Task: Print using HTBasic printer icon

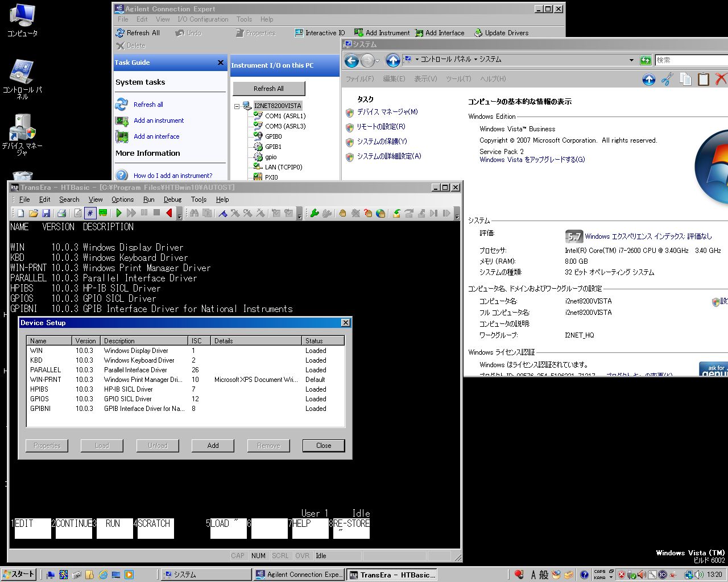Action: (61, 213)
